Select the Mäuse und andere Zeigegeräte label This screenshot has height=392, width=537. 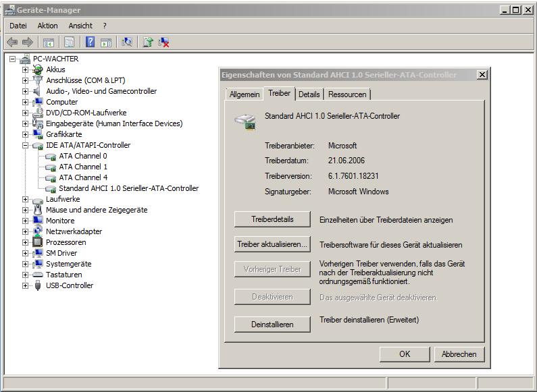97,210
